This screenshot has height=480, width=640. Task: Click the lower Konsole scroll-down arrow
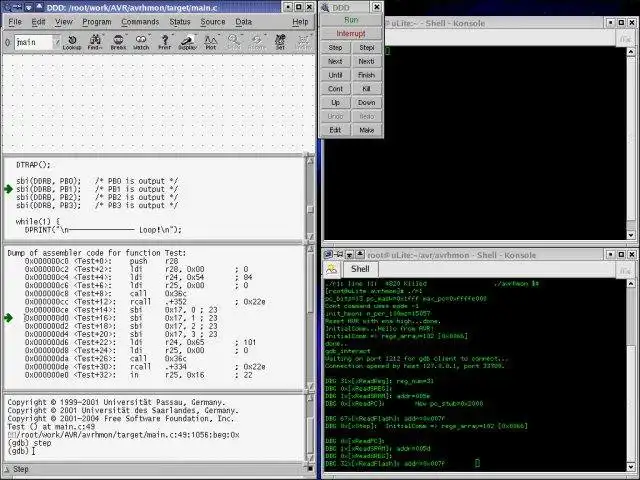(x=631, y=467)
